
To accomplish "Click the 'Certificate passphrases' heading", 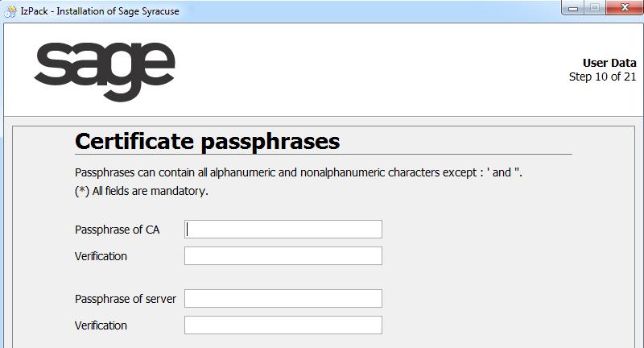I will [x=207, y=142].
